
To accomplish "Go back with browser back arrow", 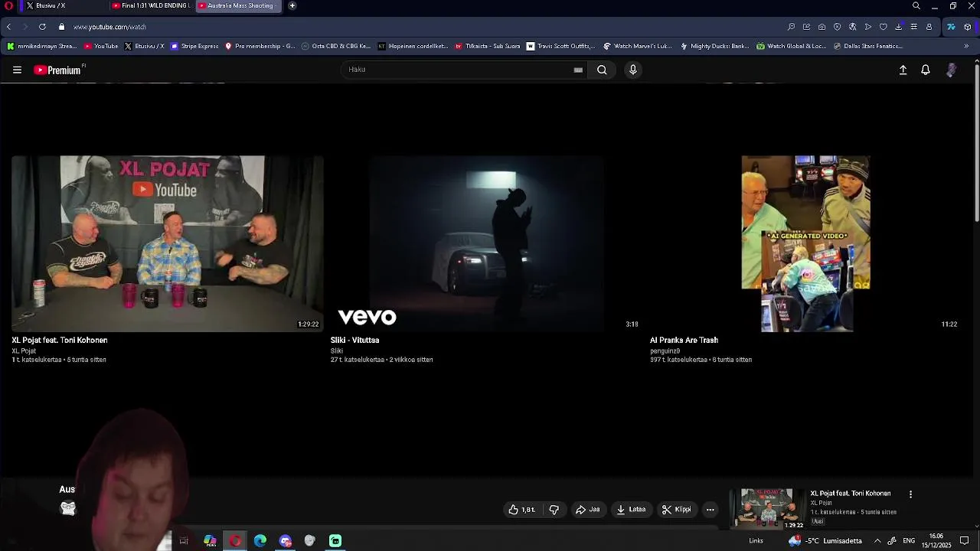I will (x=8, y=27).
